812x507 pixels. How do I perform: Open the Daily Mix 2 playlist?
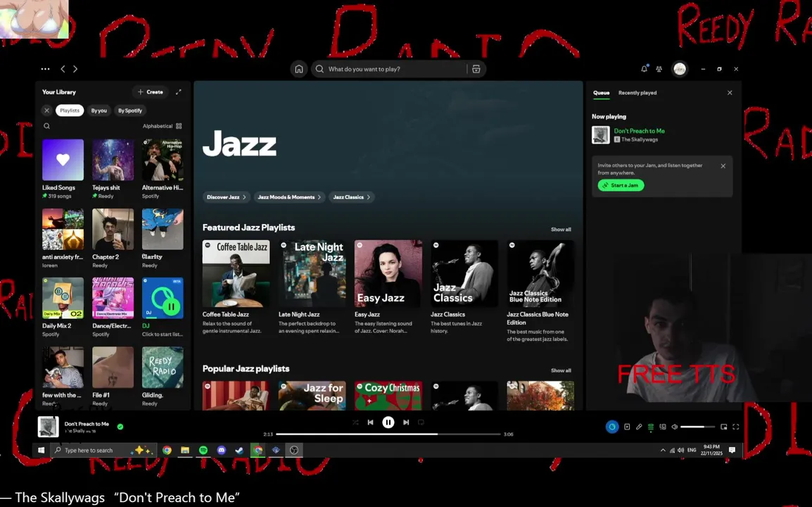[x=63, y=308]
